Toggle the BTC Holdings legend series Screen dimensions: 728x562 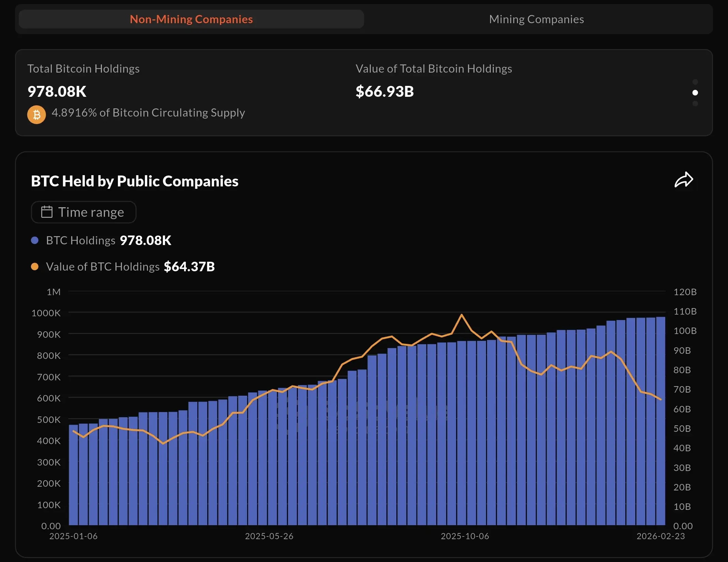coord(80,241)
